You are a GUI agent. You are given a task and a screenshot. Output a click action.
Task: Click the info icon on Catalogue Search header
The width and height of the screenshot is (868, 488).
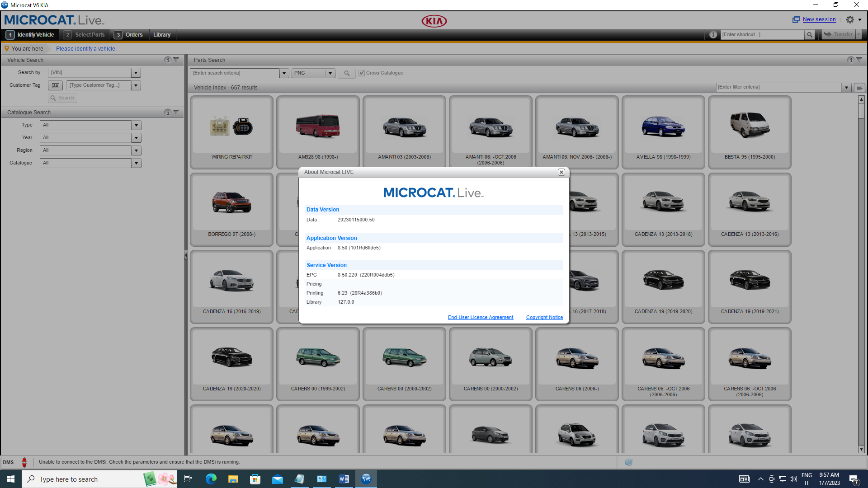click(167, 112)
